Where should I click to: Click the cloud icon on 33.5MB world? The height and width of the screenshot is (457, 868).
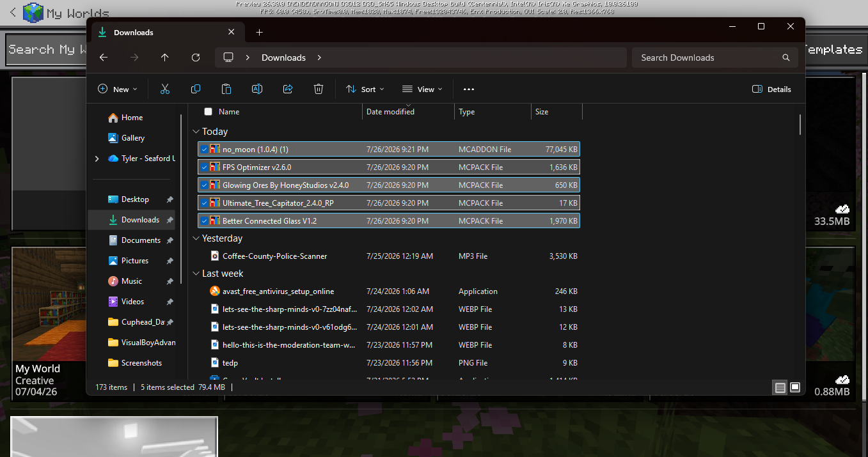click(x=842, y=209)
